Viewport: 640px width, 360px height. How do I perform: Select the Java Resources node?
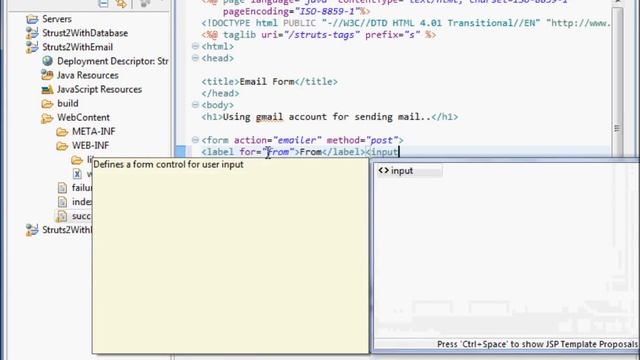[87, 75]
